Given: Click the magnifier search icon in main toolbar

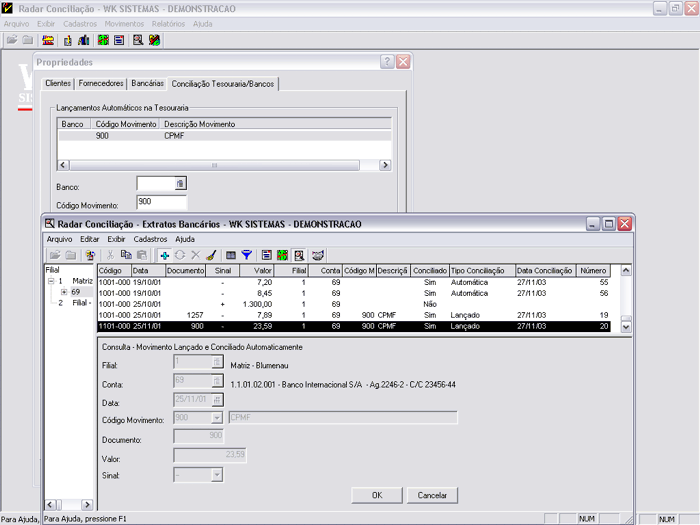Looking at the screenshot, I should point(137,41).
